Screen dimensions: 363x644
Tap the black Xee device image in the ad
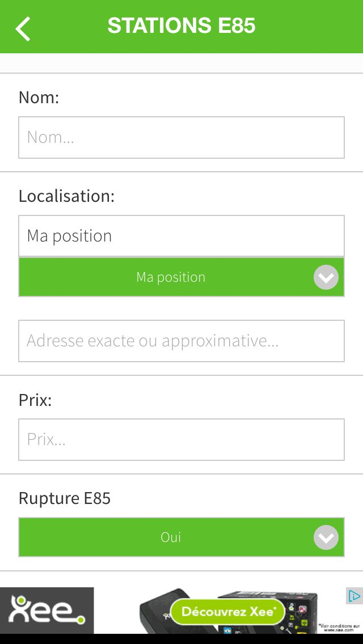pyautogui.click(x=156, y=612)
